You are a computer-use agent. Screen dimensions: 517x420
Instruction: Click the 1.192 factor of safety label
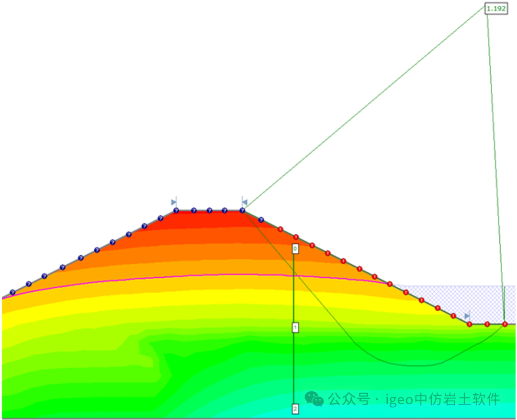[x=496, y=8]
